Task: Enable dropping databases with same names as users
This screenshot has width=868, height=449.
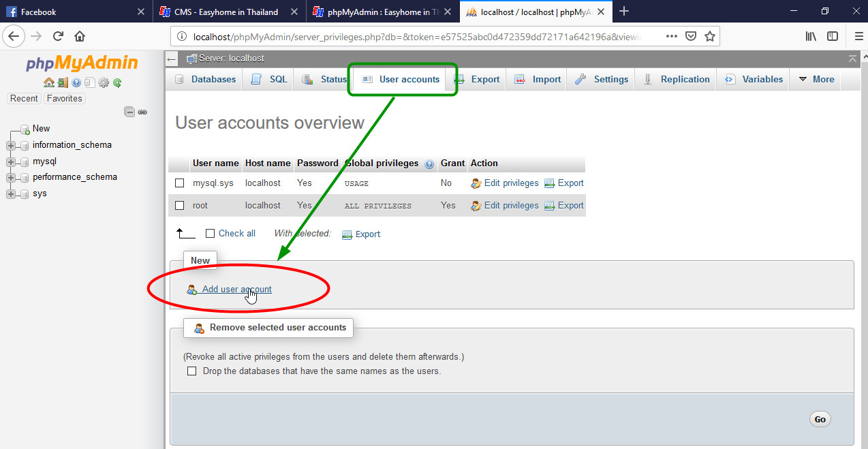Action: 191,371
